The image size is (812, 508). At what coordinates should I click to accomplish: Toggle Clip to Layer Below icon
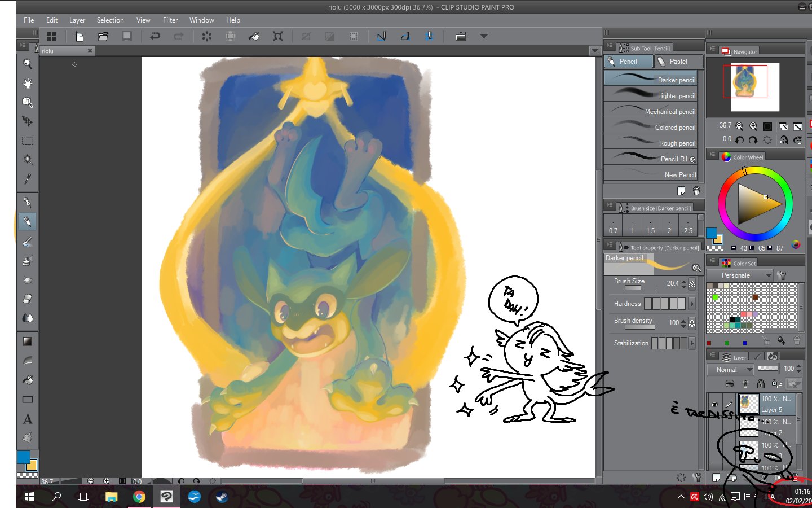[x=730, y=384]
